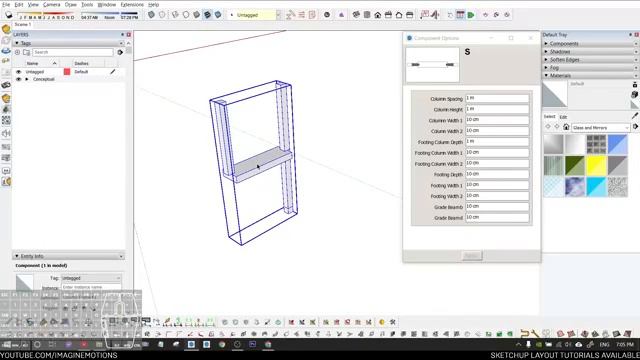
Task: Click the Add Tag Folder icon
Action: point(27,52)
